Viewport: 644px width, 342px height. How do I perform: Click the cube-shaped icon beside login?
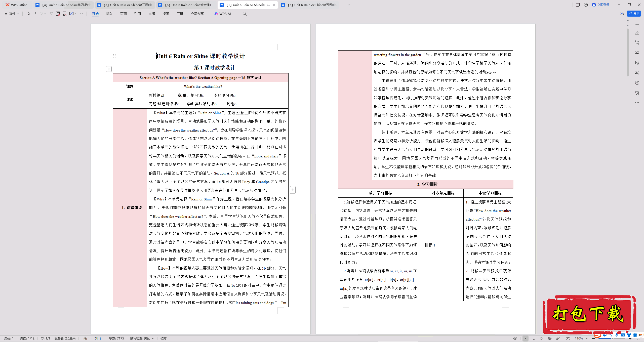(x=586, y=5)
